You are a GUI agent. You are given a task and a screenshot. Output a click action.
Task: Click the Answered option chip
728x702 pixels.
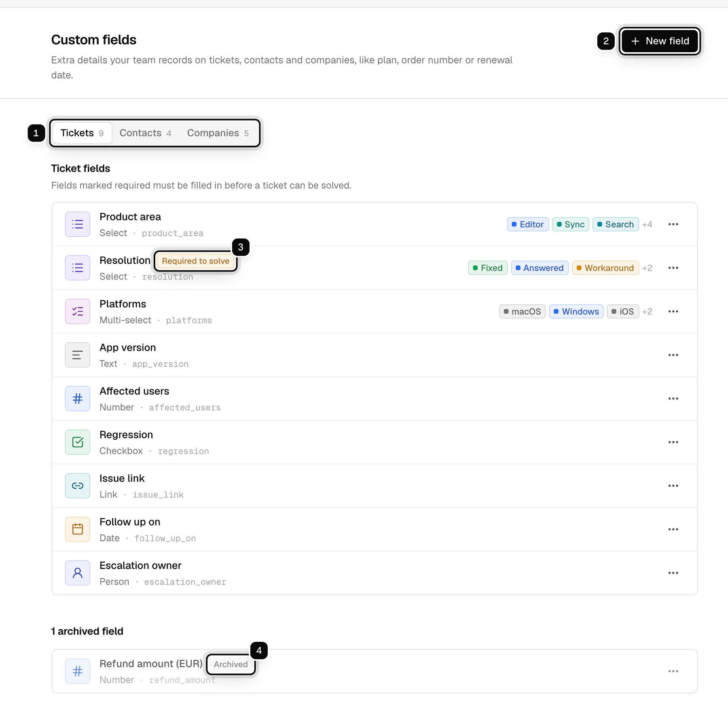click(x=540, y=268)
